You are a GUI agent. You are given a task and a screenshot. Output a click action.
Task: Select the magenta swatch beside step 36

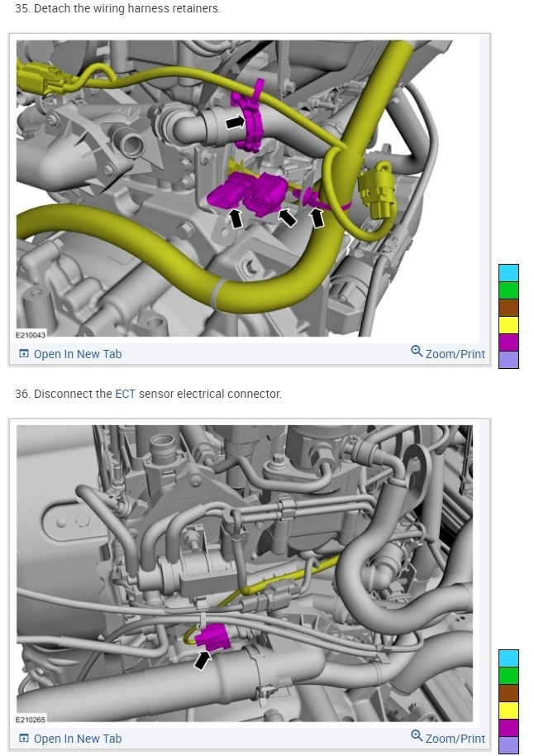click(508, 728)
